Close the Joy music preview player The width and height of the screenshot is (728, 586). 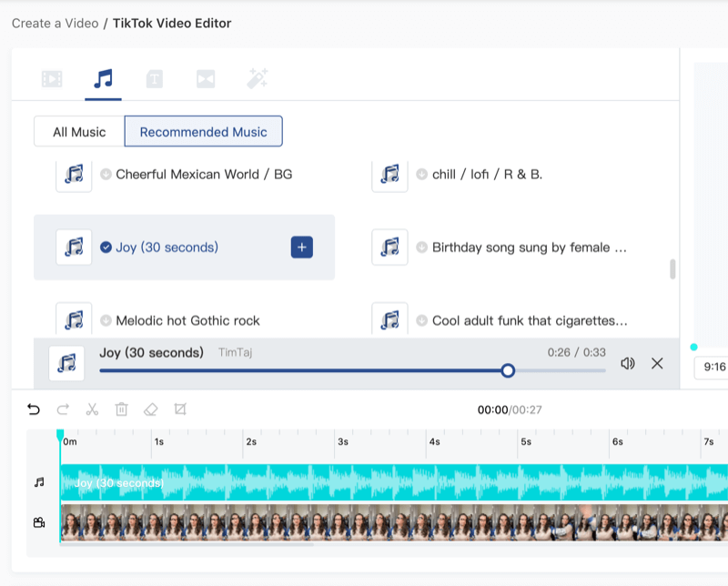657,363
